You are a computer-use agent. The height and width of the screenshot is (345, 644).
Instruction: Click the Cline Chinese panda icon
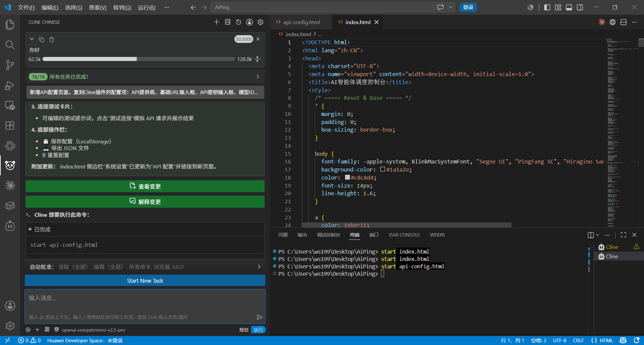click(10, 165)
